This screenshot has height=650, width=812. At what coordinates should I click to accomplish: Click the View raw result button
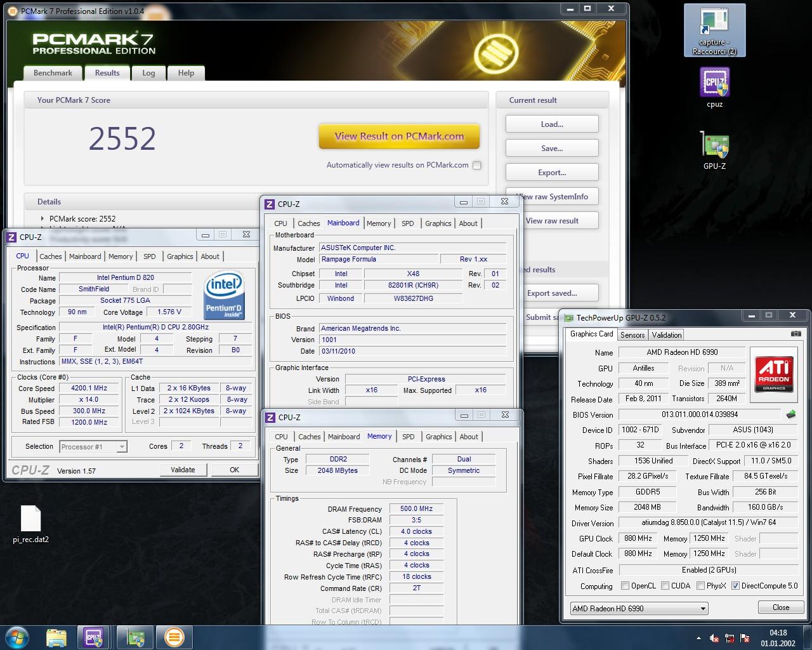552,221
